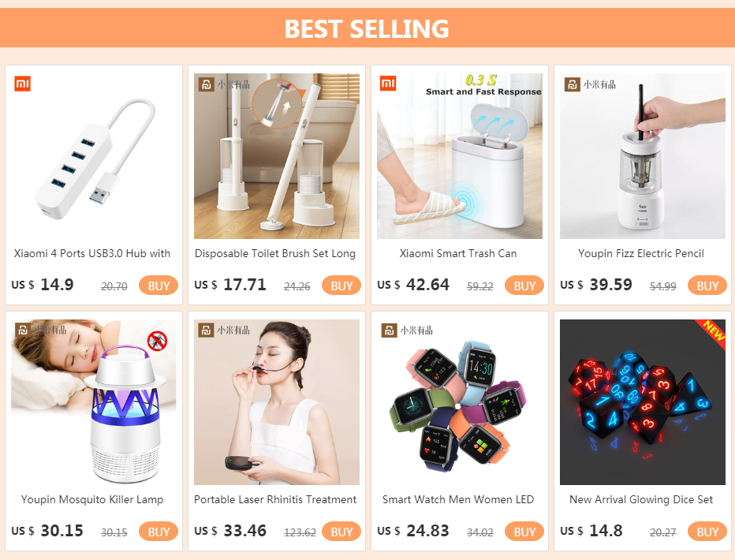Click the BEST SELLING banner heading
Screen dimensions: 735x560
pyautogui.click(x=367, y=28)
